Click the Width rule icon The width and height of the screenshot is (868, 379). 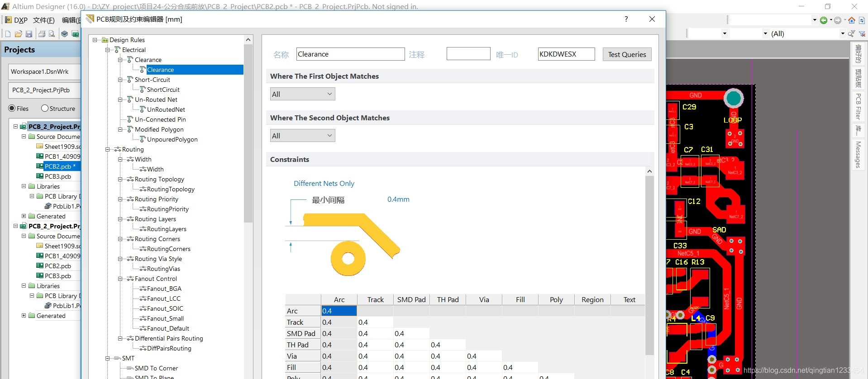[143, 169]
